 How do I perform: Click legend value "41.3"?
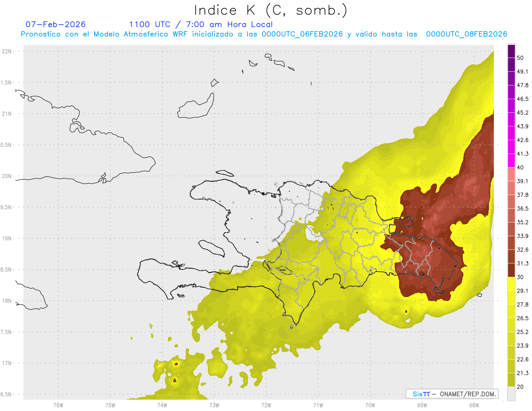(523, 154)
